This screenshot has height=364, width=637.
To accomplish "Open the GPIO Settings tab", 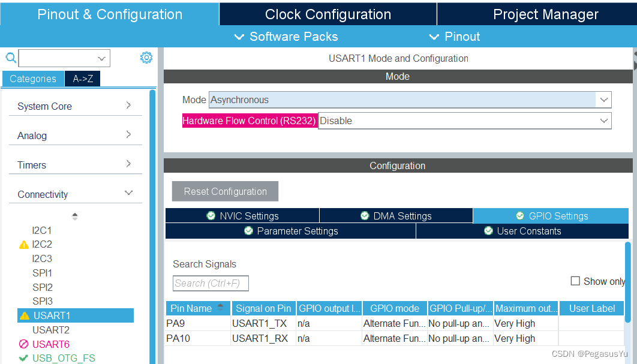I will 551,216.
